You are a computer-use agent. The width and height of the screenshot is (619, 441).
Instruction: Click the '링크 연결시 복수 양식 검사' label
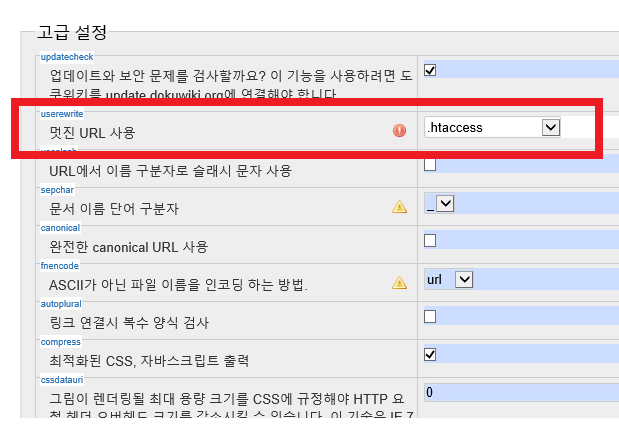[x=129, y=323]
